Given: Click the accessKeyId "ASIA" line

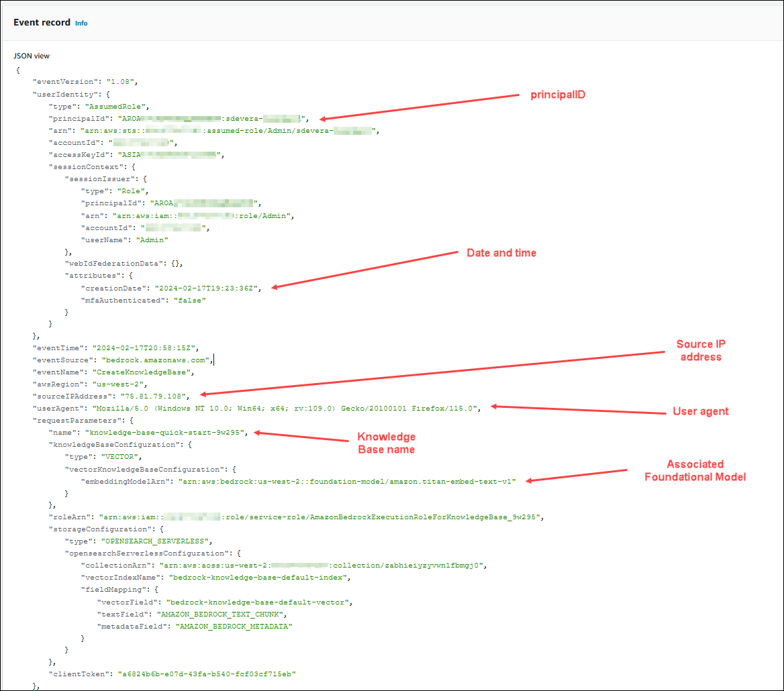Looking at the screenshot, I should (x=136, y=155).
